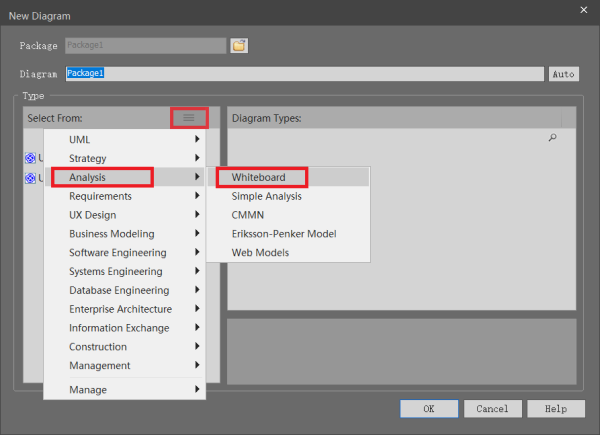Choose Web Models from submenu
The width and height of the screenshot is (600, 435).
260,253
